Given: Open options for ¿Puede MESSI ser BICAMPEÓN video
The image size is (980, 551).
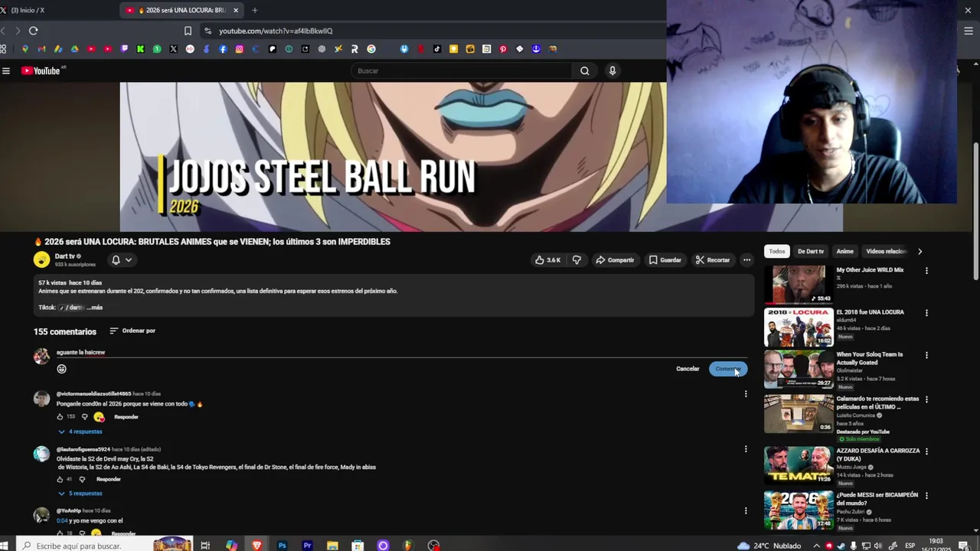Looking at the screenshot, I should (926, 496).
